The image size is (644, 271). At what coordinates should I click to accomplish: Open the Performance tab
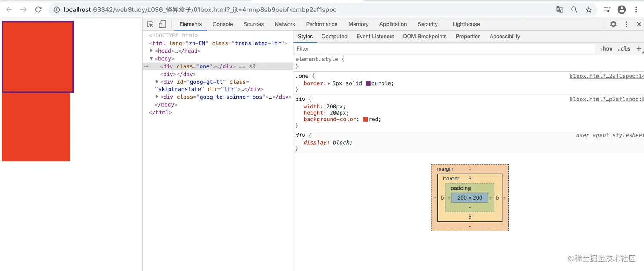coord(322,24)
